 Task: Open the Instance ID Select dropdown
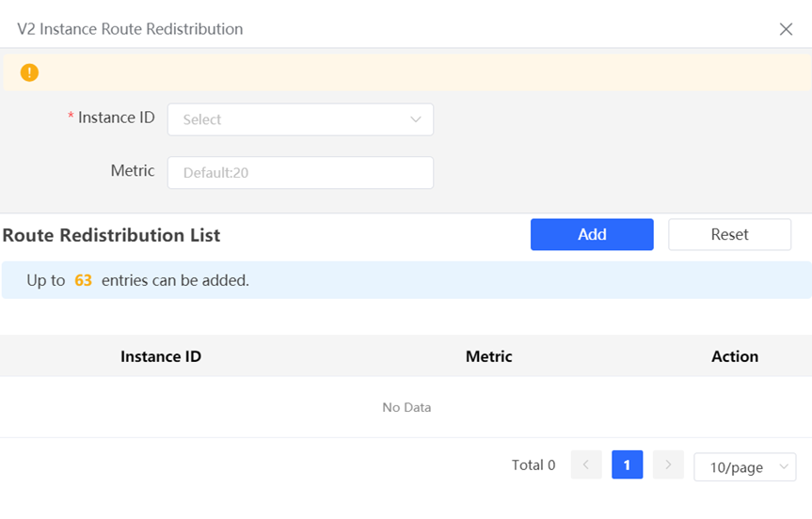click(x=300, y=119)
